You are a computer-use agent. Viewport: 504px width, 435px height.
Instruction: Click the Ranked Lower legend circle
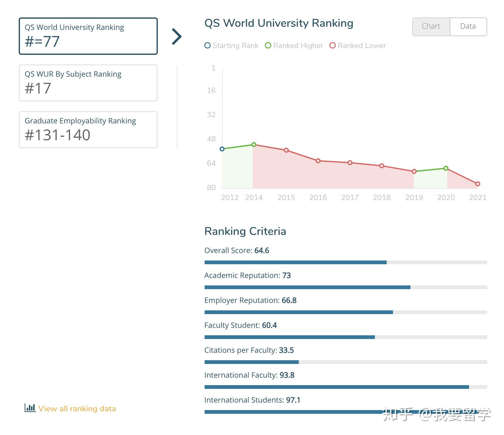point(332,45)
